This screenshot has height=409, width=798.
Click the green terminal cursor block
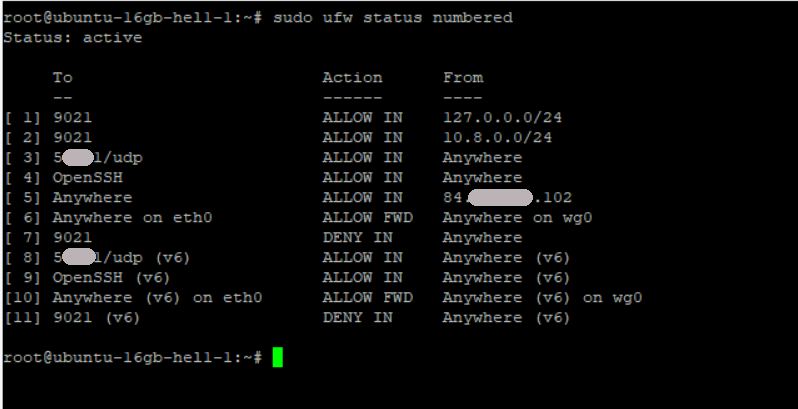click(x=277, y=357)
